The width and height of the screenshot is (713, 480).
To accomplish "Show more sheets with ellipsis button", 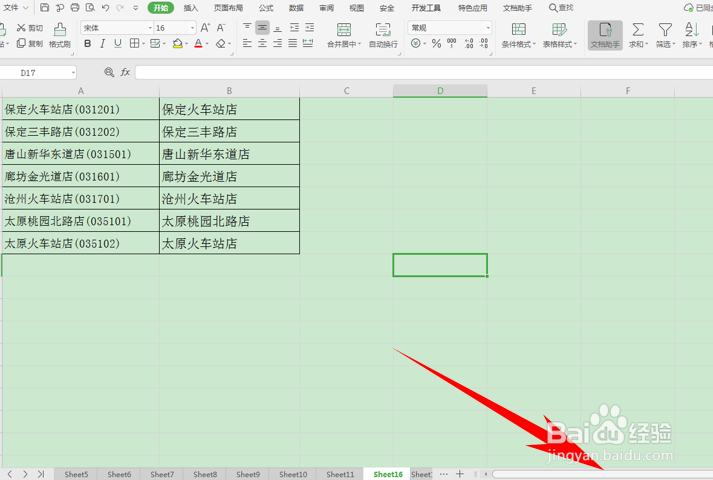I will coord(444,474).
